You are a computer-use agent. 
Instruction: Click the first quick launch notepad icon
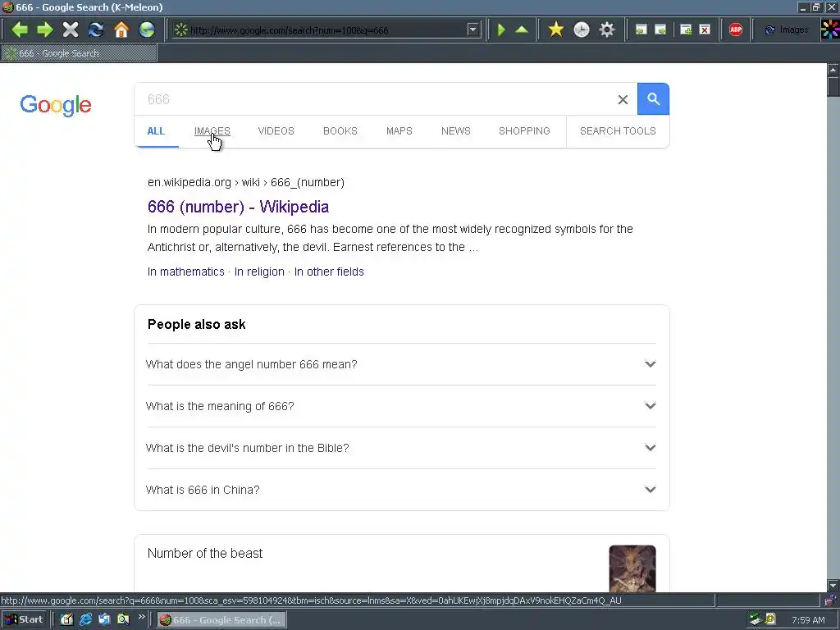66,620
